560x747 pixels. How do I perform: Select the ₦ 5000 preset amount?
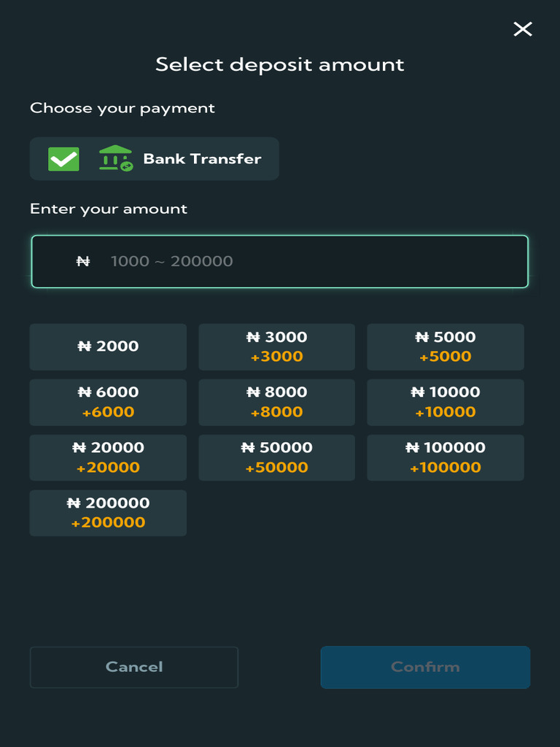pos(445,347)
